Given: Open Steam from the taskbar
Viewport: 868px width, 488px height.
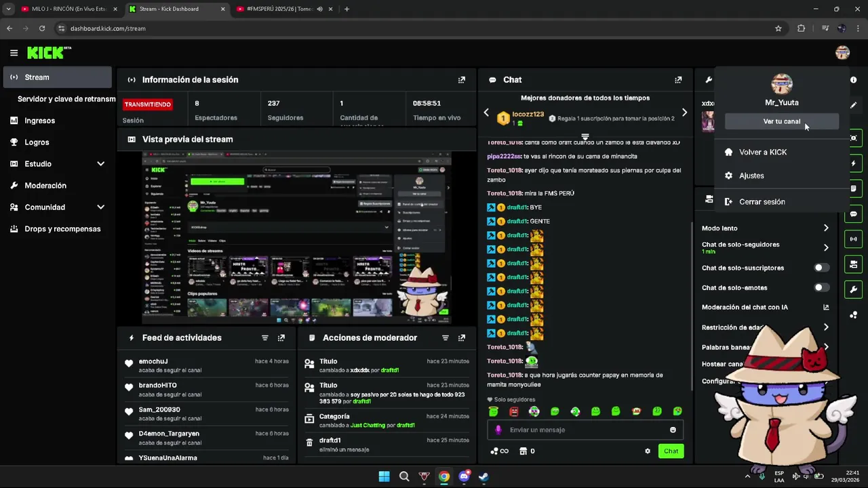Looking at the screenshot, I should coord(484,476).
